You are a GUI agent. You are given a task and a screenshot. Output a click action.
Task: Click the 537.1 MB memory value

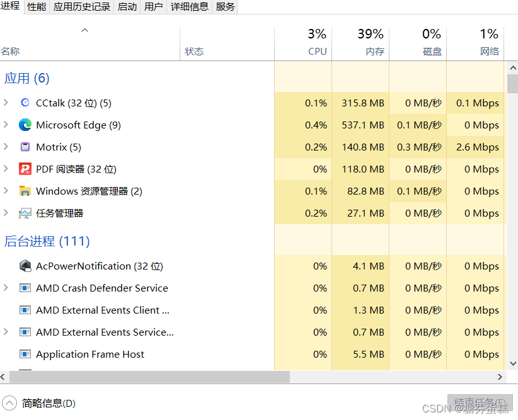click(363, 125)
